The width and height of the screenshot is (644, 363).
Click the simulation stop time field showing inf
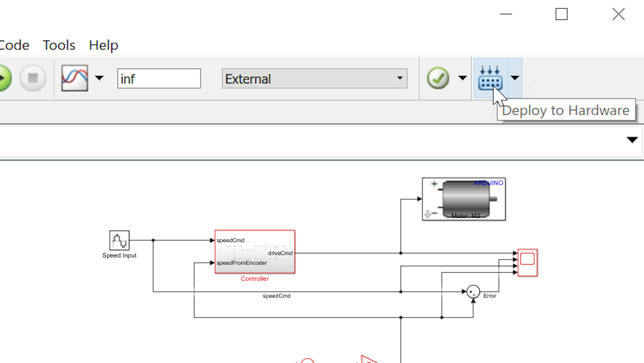159,79
